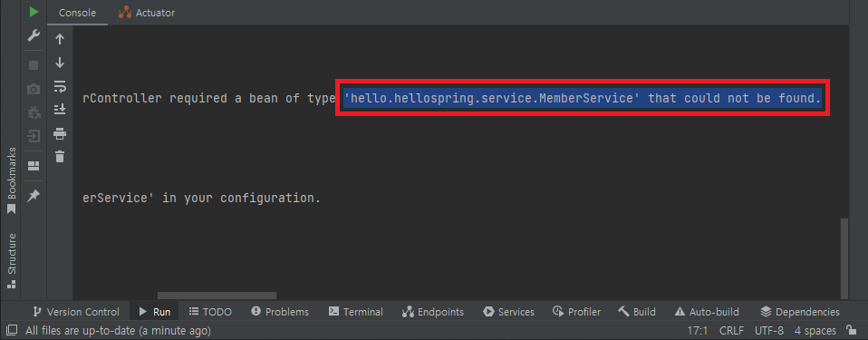The width and height of the screenshot is (868, 340).
Task: Open the Endpoints tool window
Action: (x=433, y=312)
